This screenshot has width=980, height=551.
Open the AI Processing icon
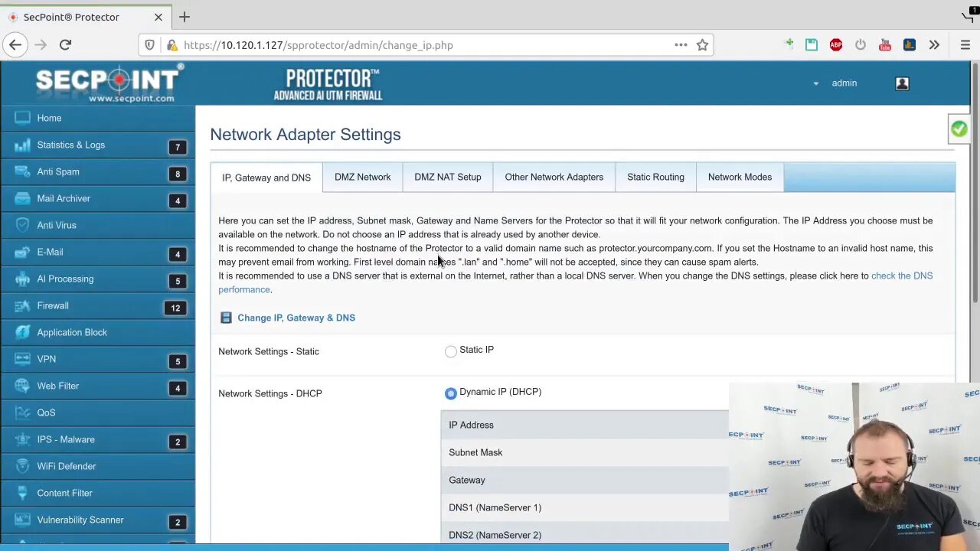click(22, 279)
